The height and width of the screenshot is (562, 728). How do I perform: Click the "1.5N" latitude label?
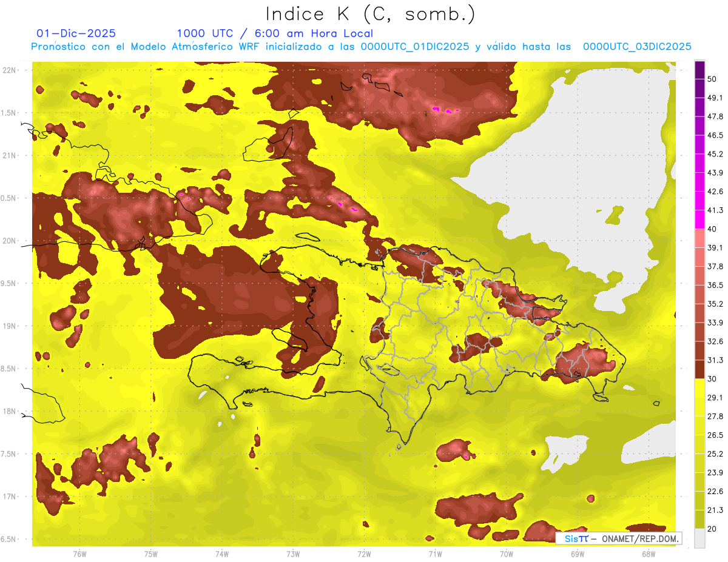[9, 113]
